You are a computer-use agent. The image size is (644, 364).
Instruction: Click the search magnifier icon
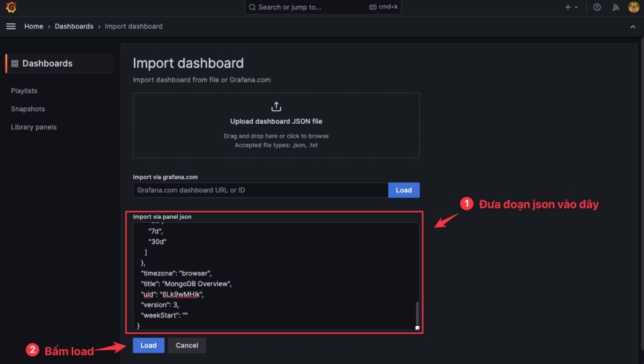click(x=252, y=7)
